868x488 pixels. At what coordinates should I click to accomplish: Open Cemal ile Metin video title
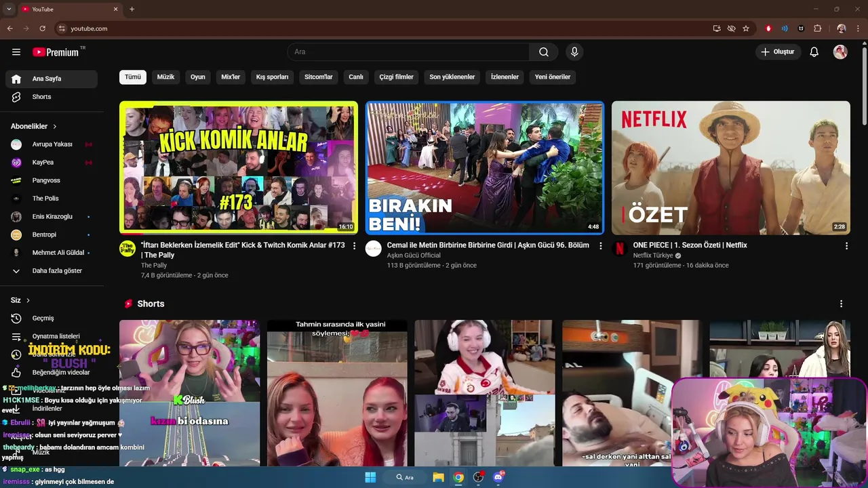point(488,245)
